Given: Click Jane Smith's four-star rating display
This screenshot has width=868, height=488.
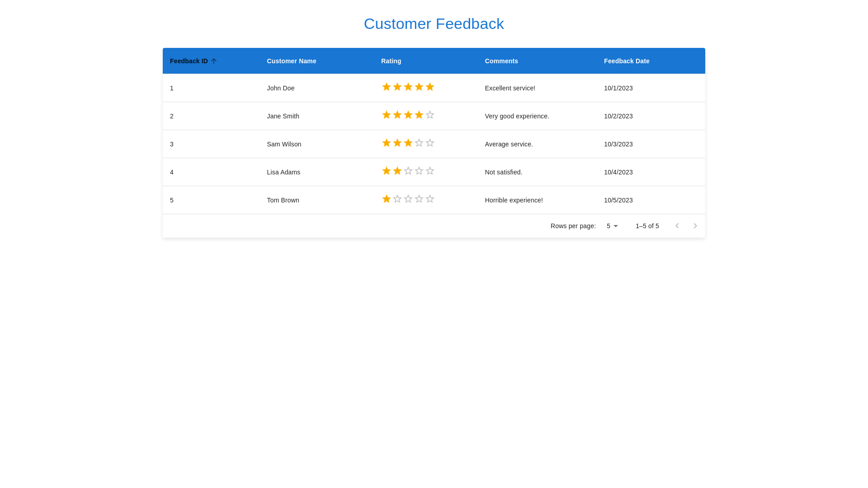Looking at the screenshot, I should pyautogui.click(x=408, y=115).
